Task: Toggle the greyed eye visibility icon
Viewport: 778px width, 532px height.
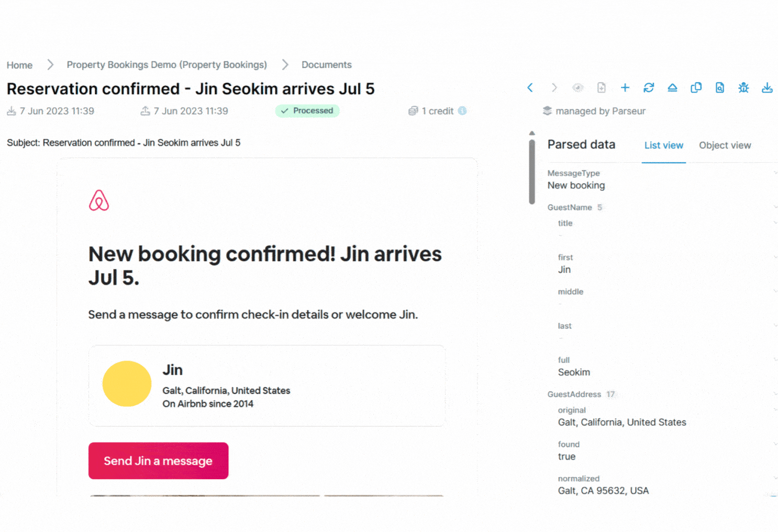Action: pyautogui.click(x=577, y=88)
